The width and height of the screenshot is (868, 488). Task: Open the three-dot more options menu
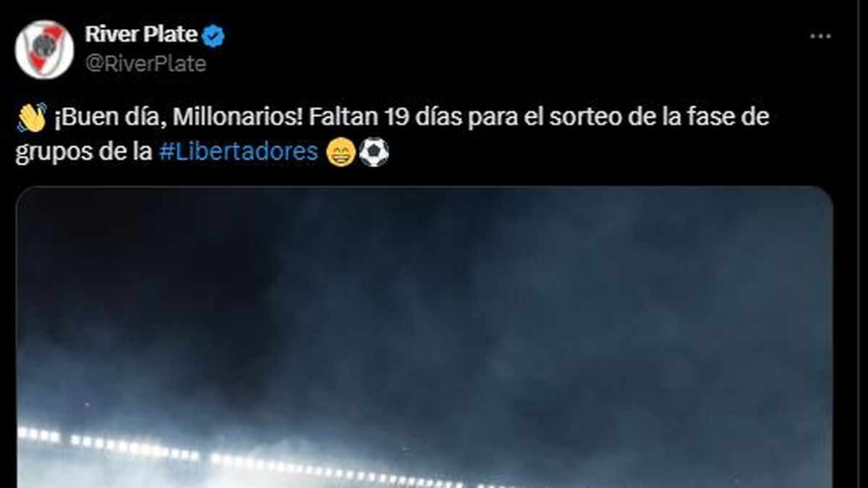(820, 36)
